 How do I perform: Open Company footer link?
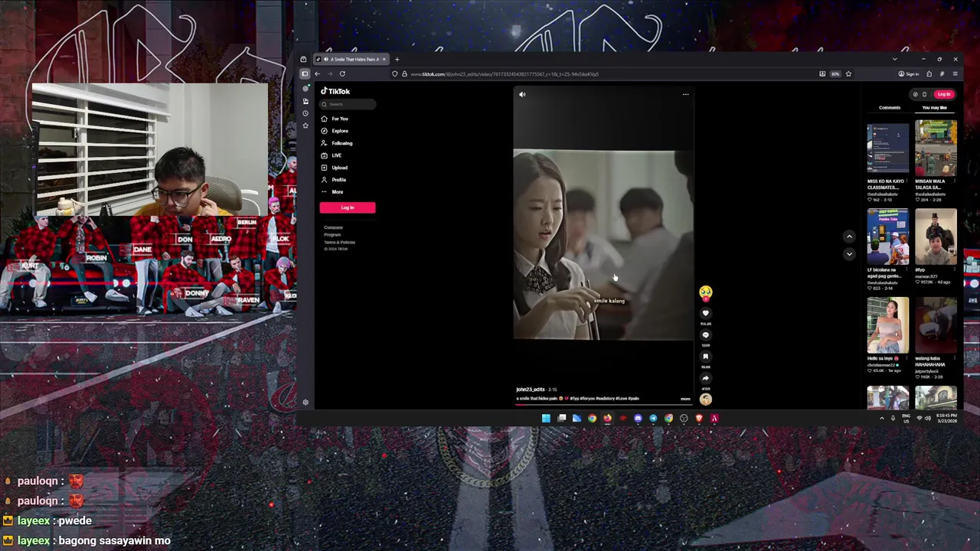[x=333, y=227]
